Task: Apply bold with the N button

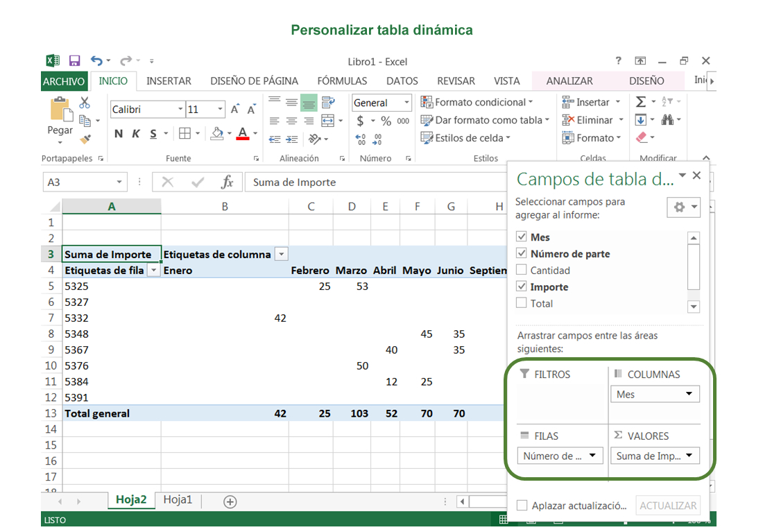Action: (118, 134)
